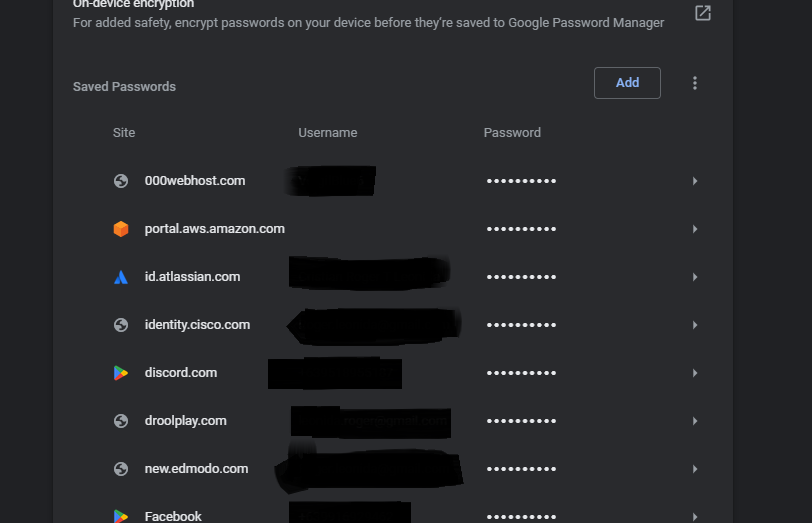The image size is (812, 523).
Task: Click the AWS orange cube icon
Action: point(121,229)
